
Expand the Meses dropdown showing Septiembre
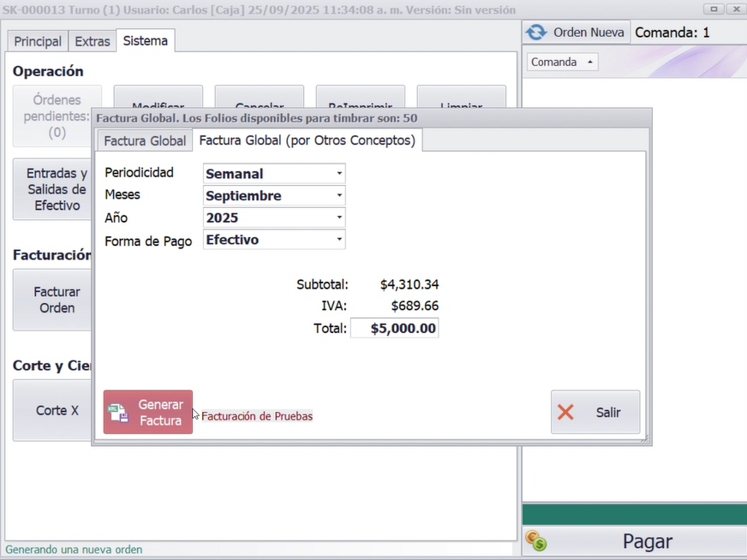click(339, 196)
